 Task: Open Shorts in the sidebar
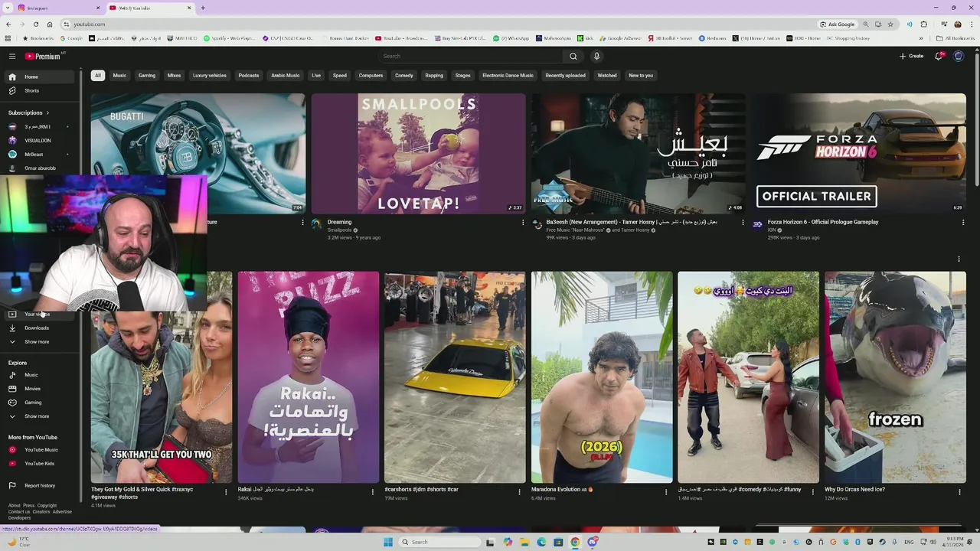coord(40,90)
